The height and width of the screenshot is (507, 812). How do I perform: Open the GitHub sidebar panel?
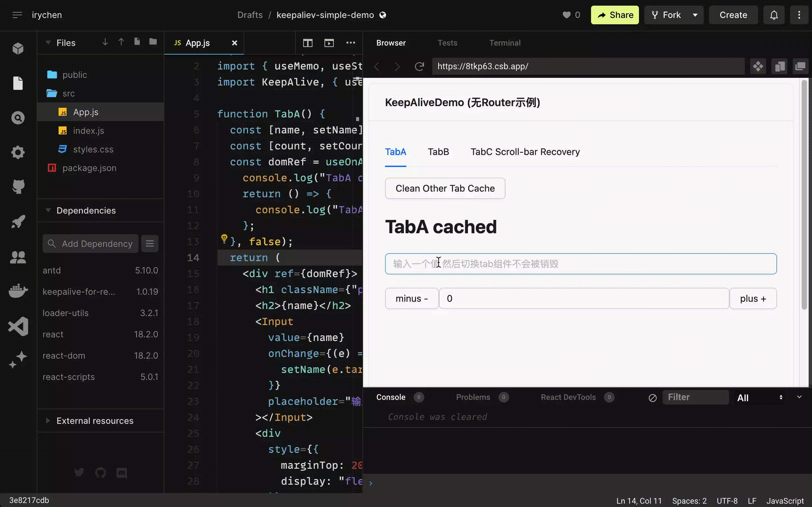click(x=18, y=186)
